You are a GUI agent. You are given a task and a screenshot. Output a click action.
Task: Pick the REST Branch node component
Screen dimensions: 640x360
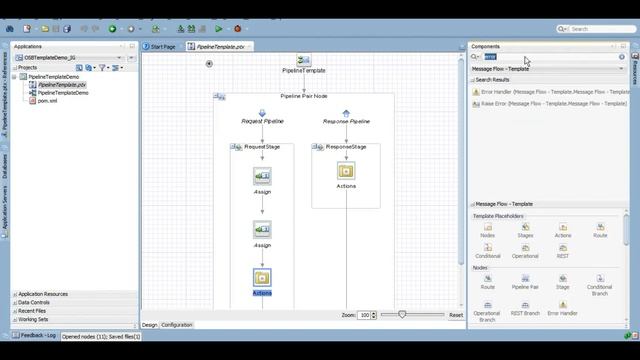525,309
